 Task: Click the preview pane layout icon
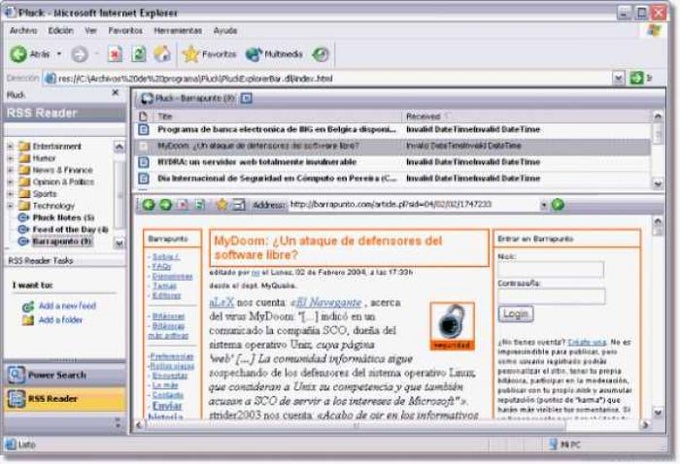[x=239, y=204]
